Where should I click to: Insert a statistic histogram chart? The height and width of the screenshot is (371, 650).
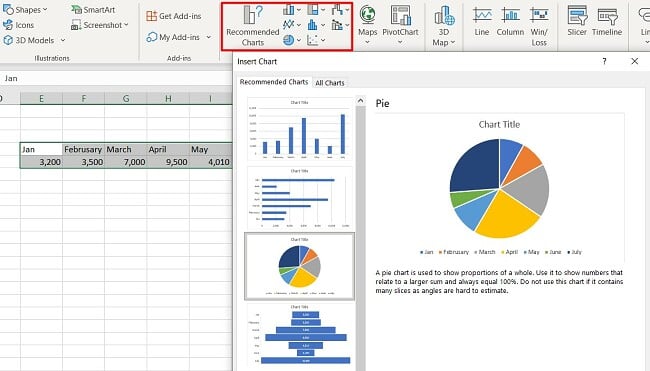pos(313,25)
